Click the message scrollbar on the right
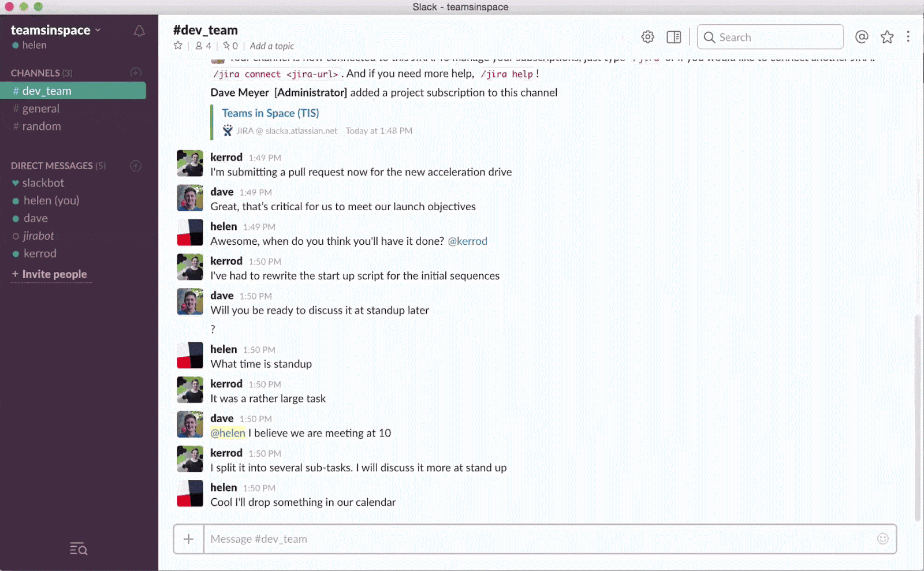Viewport: 924px width, 571px height. click(x=917, y=416)
